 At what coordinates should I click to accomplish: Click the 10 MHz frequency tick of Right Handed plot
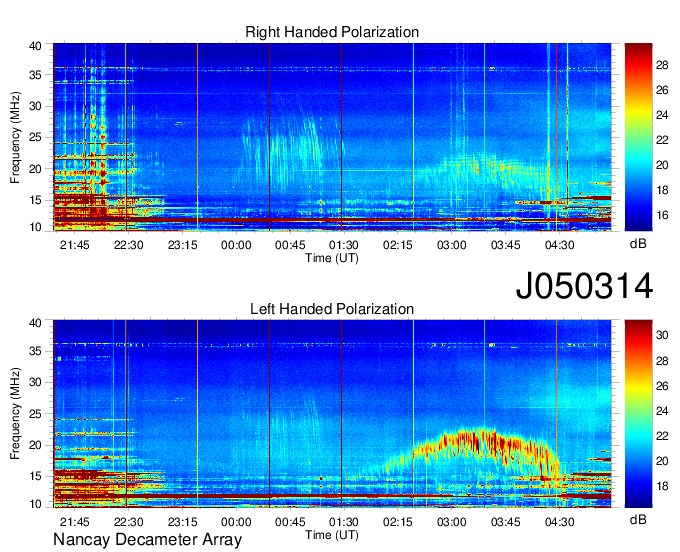(x=35, y=227)
